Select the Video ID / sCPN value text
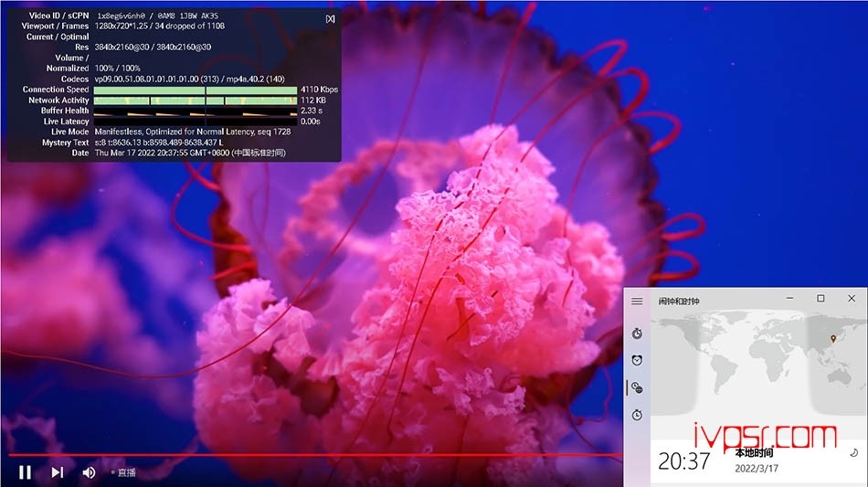Screen dimensions: 868x487 pyautogui.click(x=158, y=16)
